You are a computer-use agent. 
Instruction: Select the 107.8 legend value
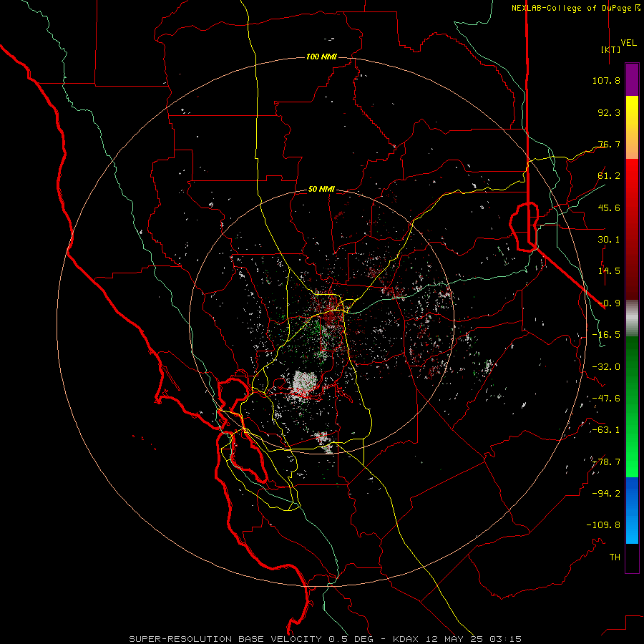click(606, 80)
